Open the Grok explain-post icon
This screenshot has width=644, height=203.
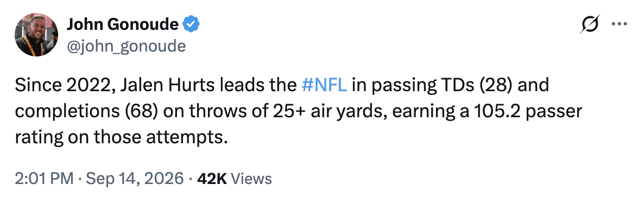[x=589, y=24]
